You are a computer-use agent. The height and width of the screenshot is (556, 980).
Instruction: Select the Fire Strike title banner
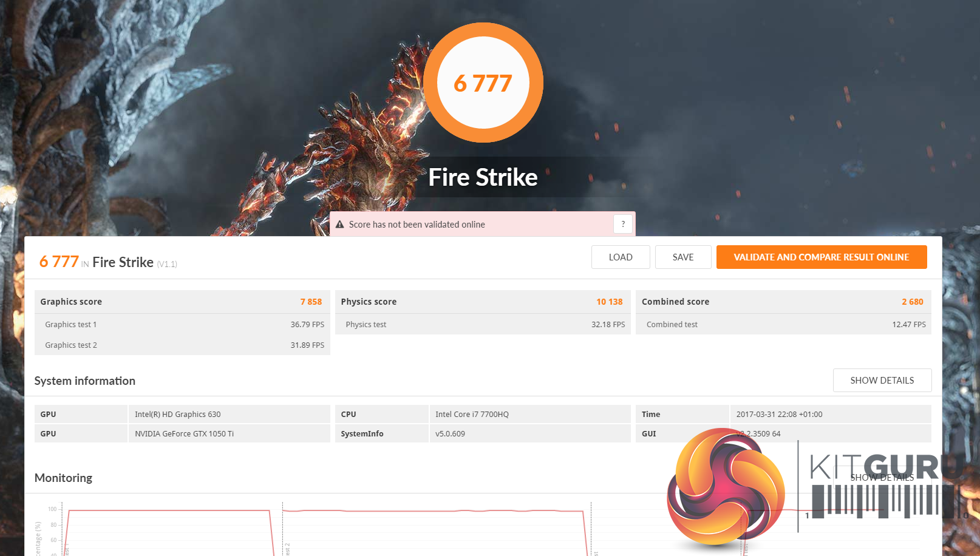point(483,177)
